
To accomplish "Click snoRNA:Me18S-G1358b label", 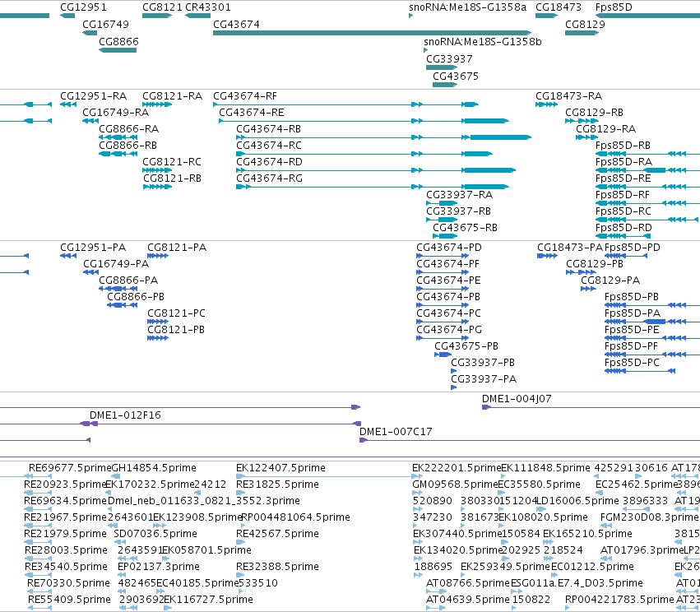I will [483, 42].
